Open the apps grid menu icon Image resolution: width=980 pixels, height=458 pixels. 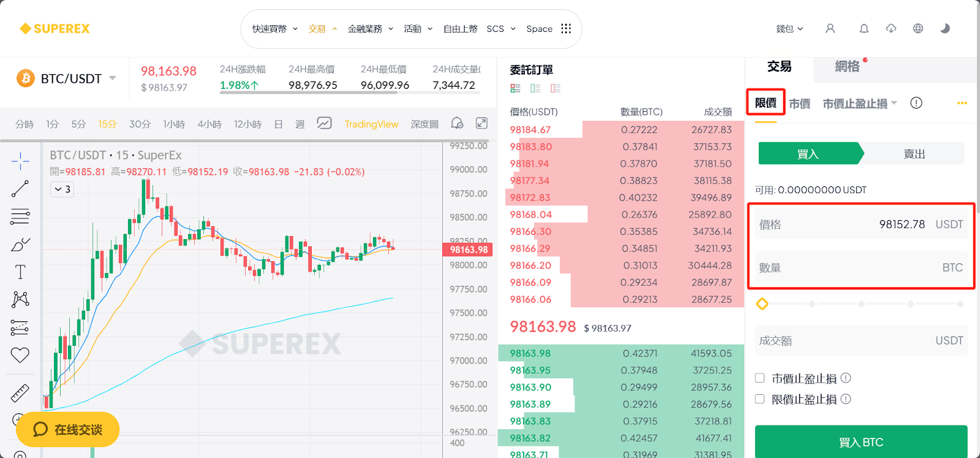pyautogui.click(x=566, y=29)
